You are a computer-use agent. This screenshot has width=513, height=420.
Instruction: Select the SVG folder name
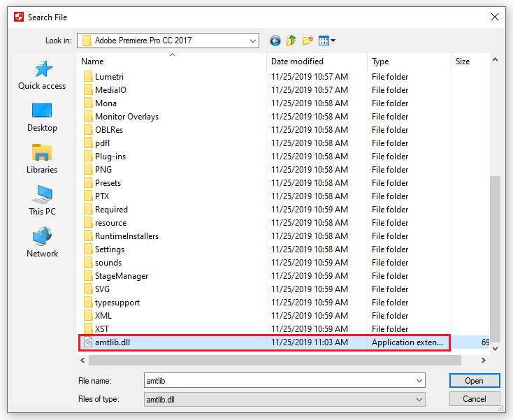[x=103, y=289]
